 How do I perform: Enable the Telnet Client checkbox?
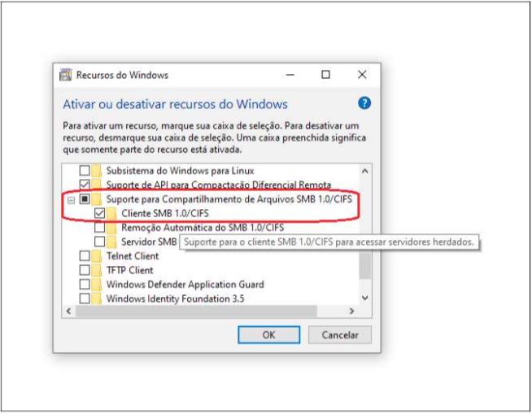tap(84, 256)
